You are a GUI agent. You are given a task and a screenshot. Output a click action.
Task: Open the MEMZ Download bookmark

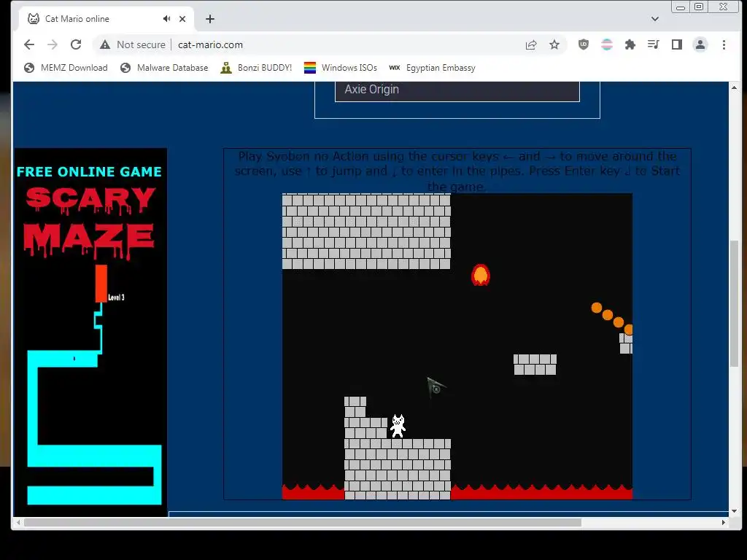coord(66,68)
